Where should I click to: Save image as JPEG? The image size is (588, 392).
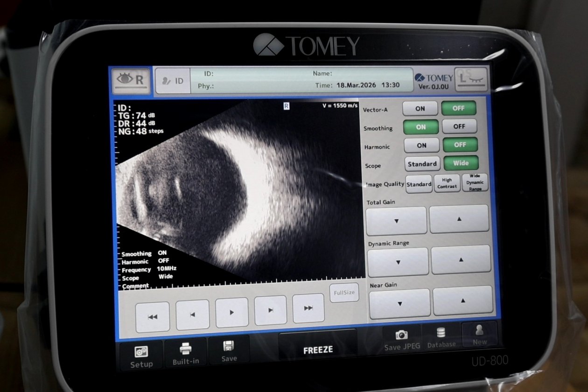point(402,339)
